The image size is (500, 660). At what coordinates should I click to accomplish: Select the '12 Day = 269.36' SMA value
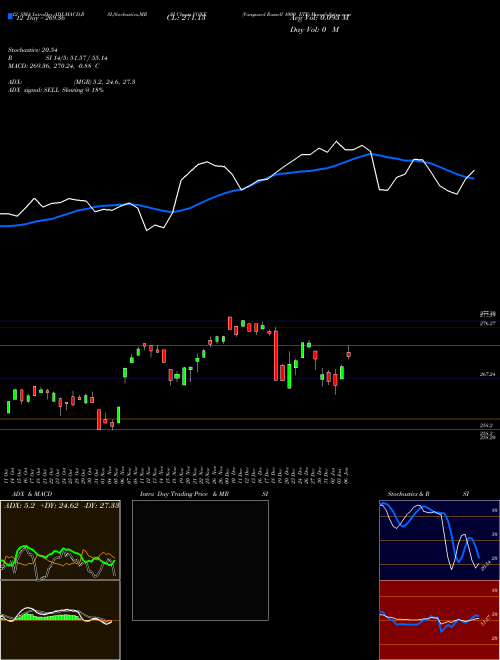point(40,18)
